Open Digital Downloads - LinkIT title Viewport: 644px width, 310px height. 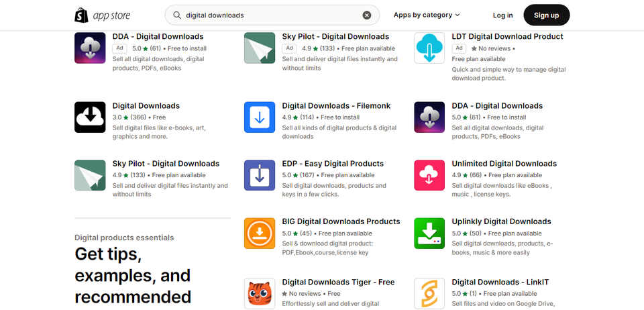tap(500, 282)
